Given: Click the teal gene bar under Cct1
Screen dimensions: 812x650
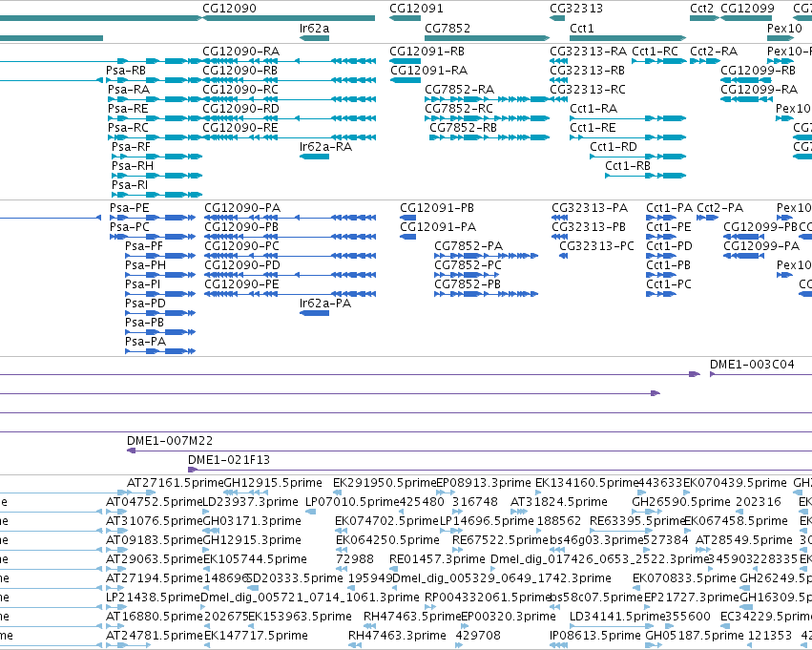Looking at the screenshot, I should (x=628, y=38).
